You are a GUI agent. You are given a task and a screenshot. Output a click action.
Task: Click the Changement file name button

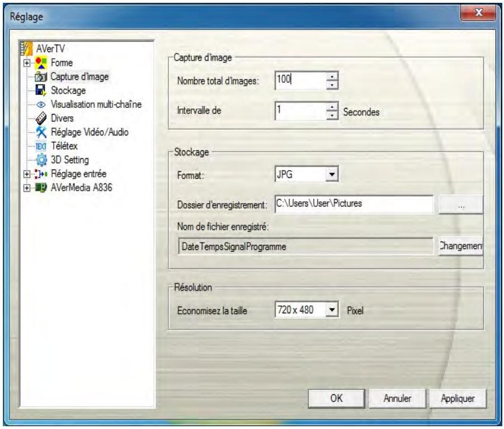(x=460, y=246)
